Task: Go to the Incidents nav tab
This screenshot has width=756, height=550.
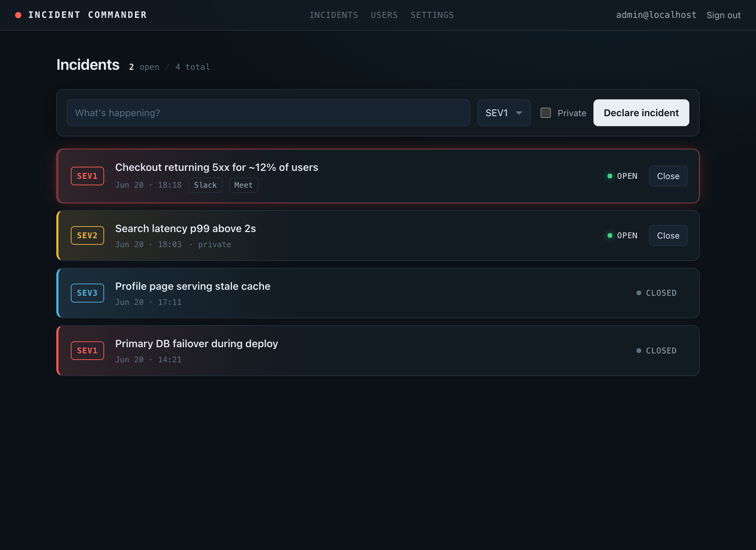Action: [334, 15]
